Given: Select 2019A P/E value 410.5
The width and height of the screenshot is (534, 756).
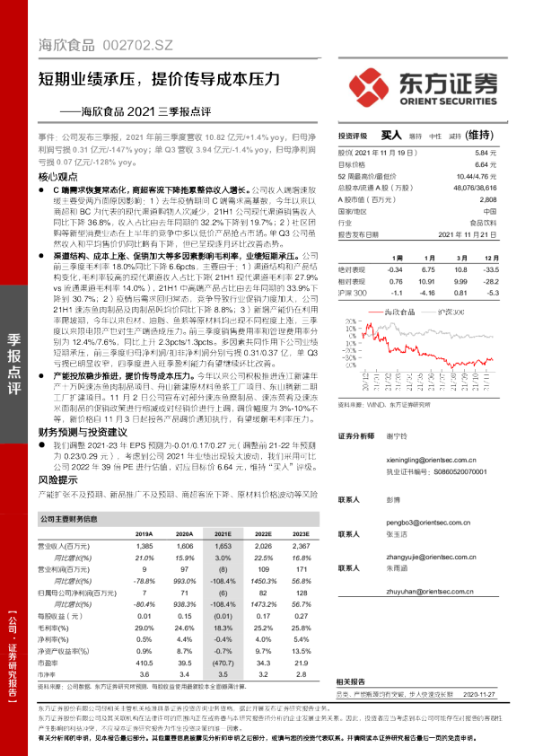Looking at the screenshot, I should point(144,663).
